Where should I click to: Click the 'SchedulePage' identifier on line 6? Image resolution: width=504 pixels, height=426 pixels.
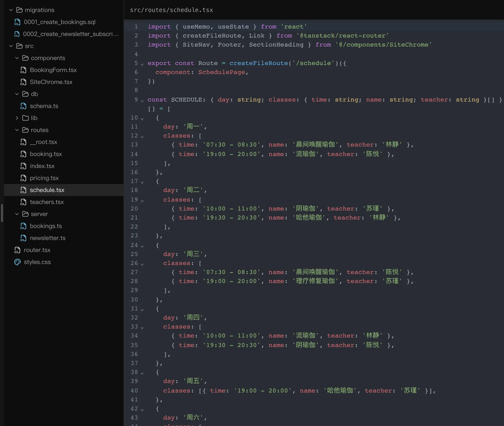tap(221, 72)
